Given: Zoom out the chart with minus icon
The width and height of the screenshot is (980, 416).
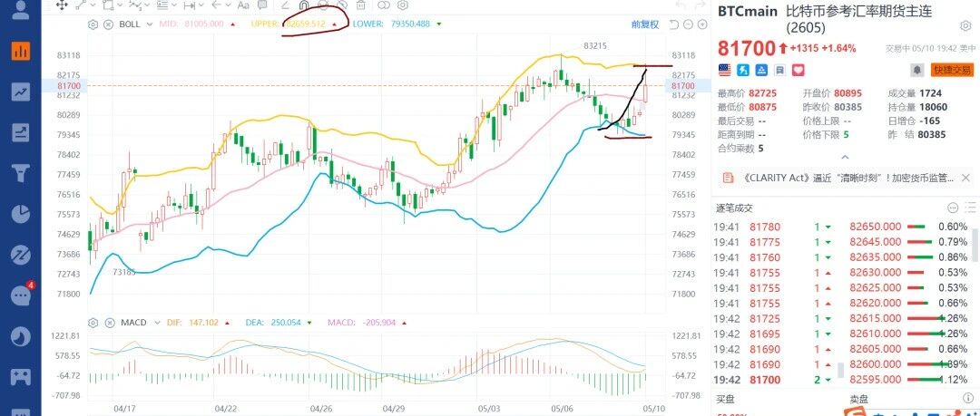Looking at the screenshot, I should (688, 25).
